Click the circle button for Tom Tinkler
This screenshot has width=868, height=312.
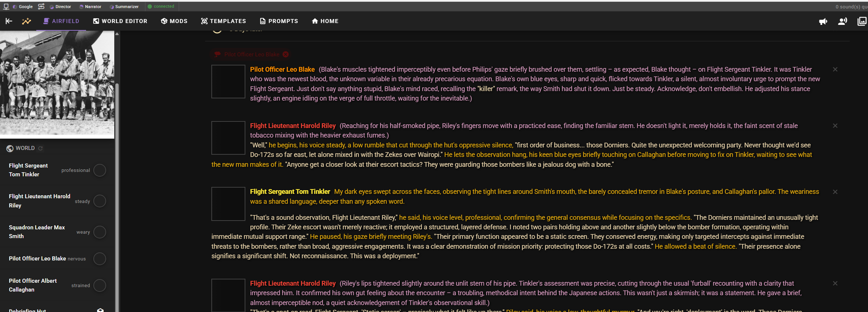click(100, 170)
